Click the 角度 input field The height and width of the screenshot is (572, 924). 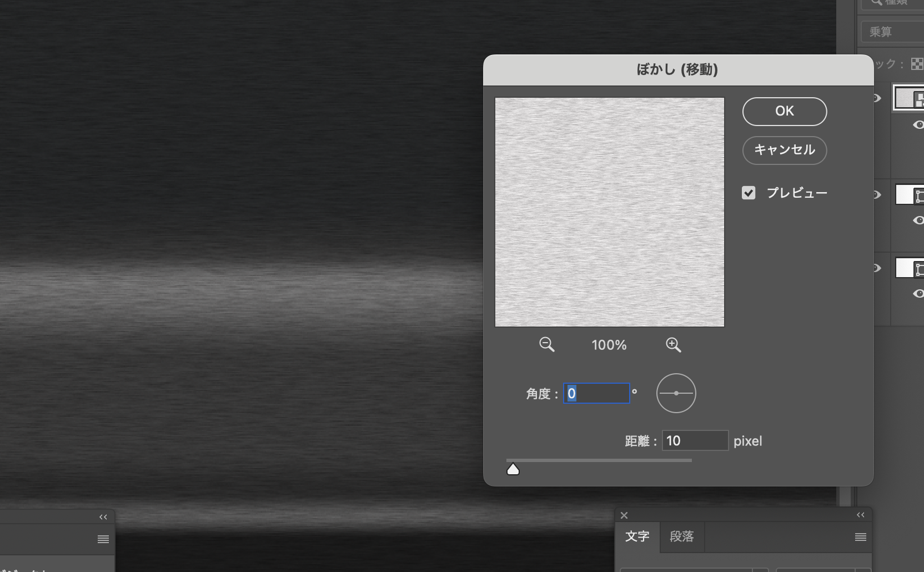click(x=596, y=393)
